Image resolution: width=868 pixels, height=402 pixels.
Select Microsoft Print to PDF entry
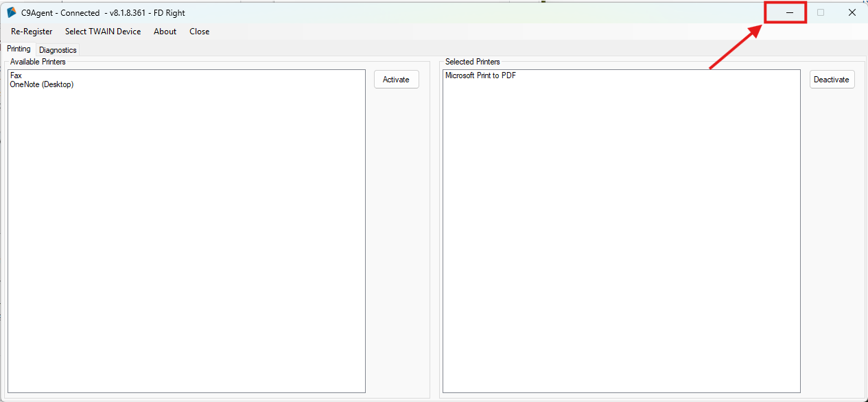[480, 75]
